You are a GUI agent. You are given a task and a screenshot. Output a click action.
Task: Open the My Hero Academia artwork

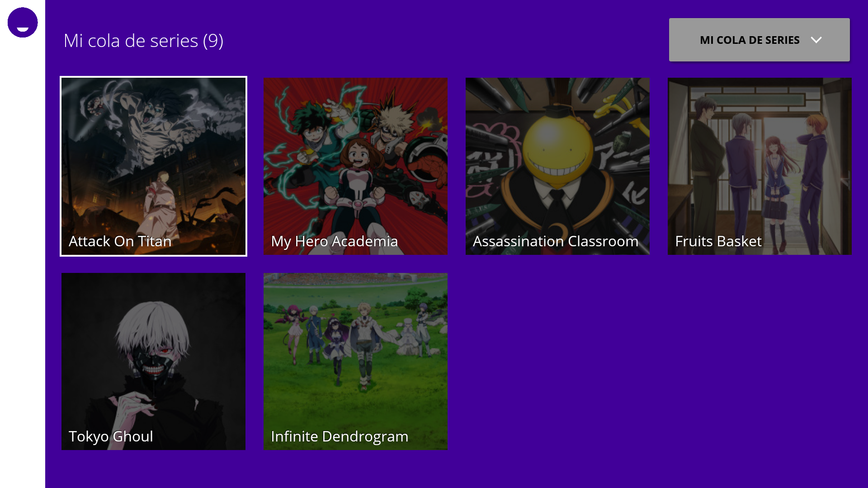pos(355,166)
